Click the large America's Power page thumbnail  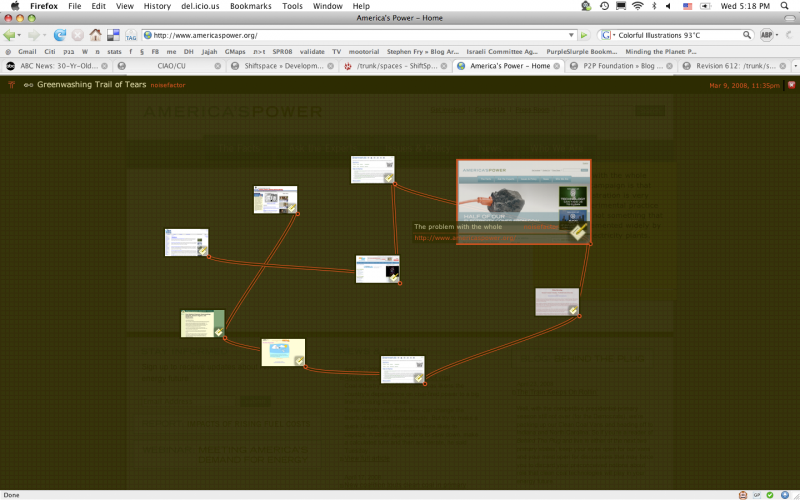click(x=523, y=202)
